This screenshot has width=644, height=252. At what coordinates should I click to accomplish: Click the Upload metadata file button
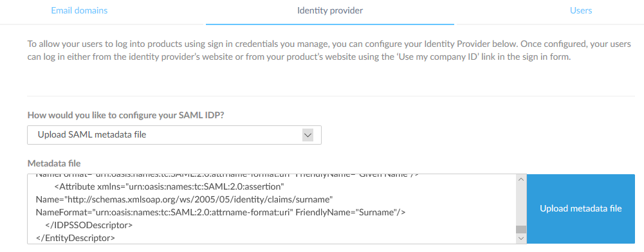coord(581,208)
